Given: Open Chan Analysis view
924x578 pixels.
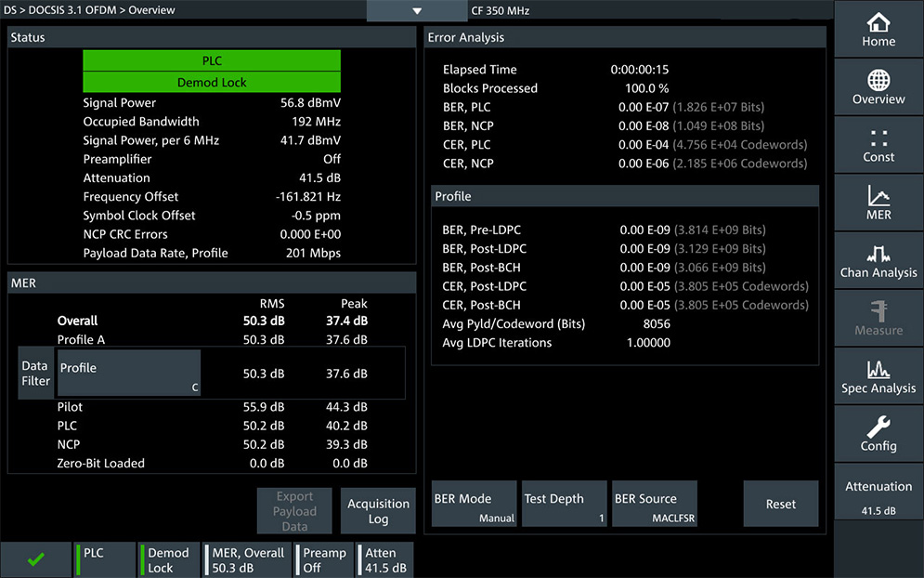Looking at the screenshot, I should tap(878, 261).
